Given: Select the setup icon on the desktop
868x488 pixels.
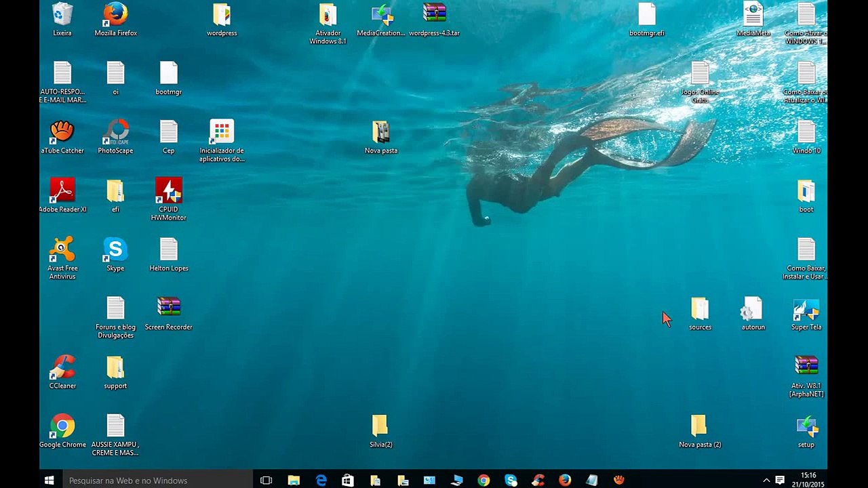Looking at the screenshot, I should pyautogui.click(x=806, y=431).
